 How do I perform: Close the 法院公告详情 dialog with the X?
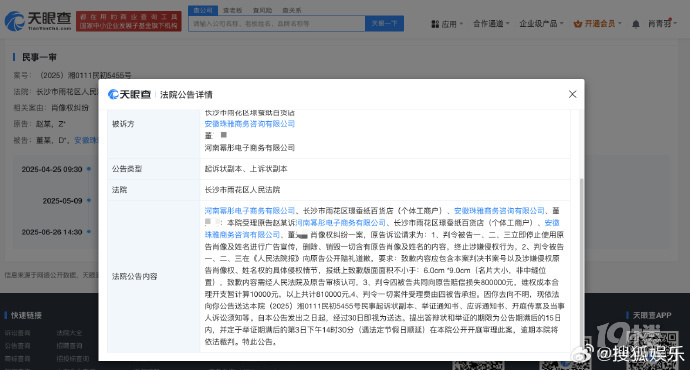tap(573, 94)
